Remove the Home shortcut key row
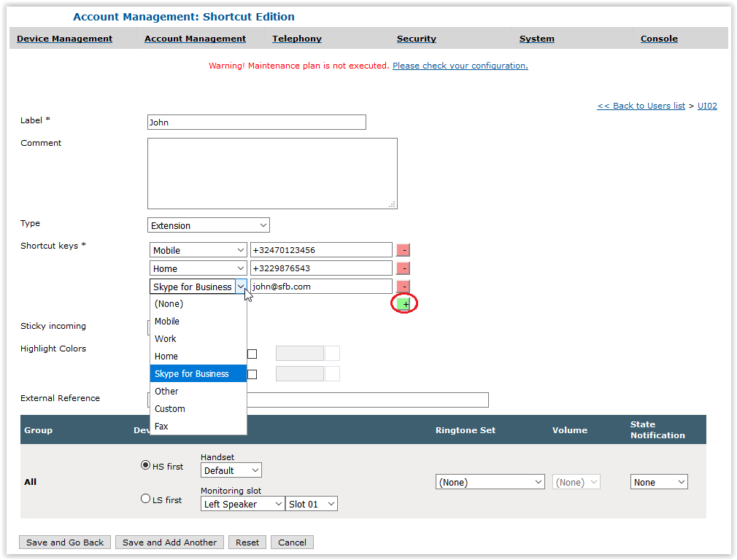Screen dimensions: 737x560 pos(404,268)
